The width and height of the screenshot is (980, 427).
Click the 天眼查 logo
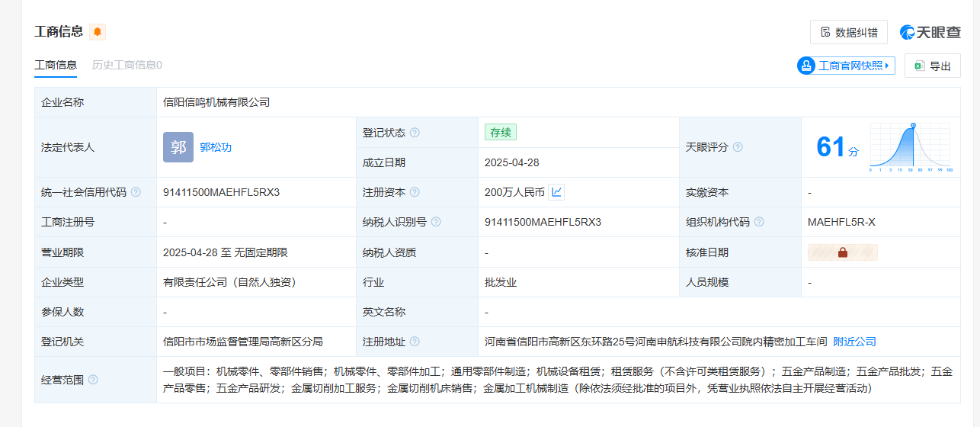pos(930,32)
